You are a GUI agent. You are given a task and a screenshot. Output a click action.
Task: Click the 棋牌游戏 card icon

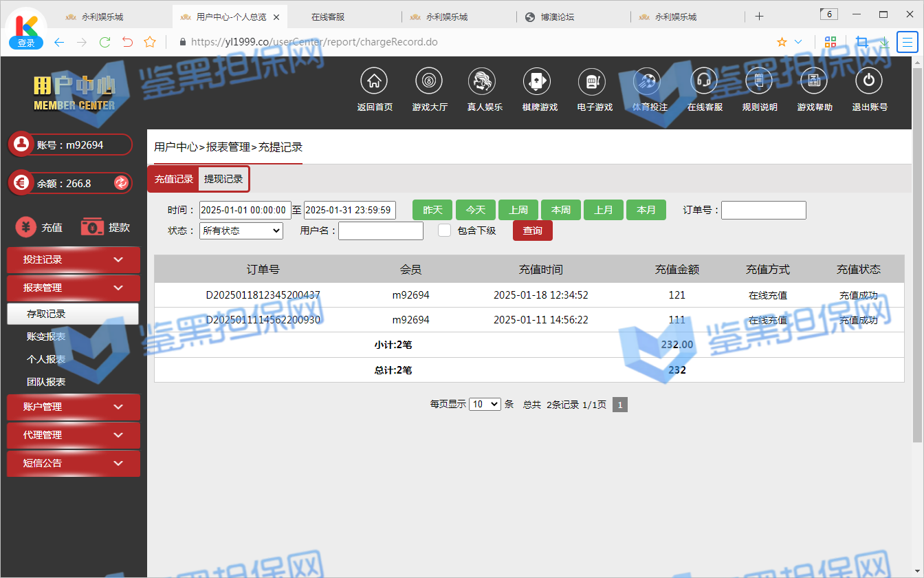(539, 81)
